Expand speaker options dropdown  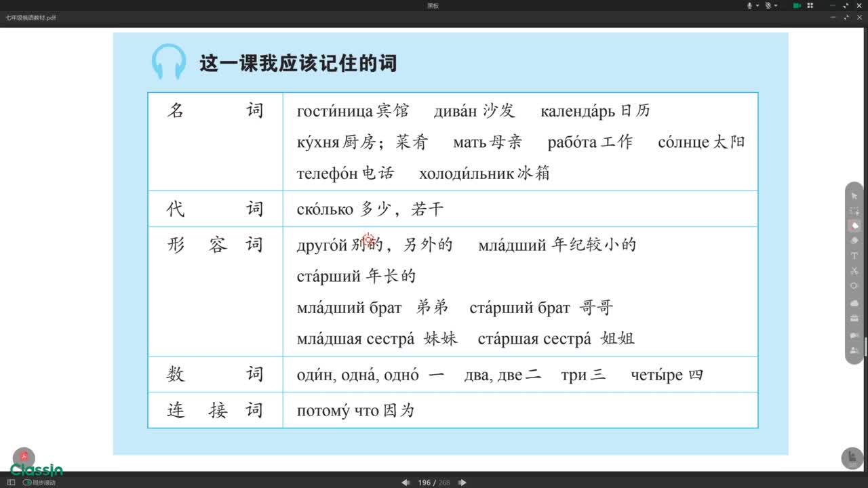[775, 5]
